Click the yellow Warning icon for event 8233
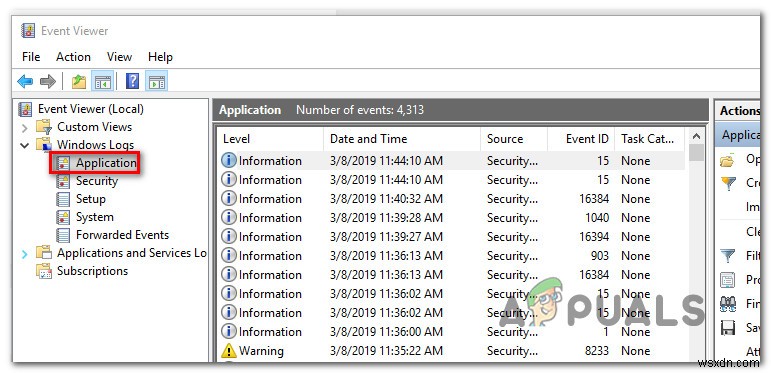Screen dimensions: 771x373 click(x=229, y=350)
